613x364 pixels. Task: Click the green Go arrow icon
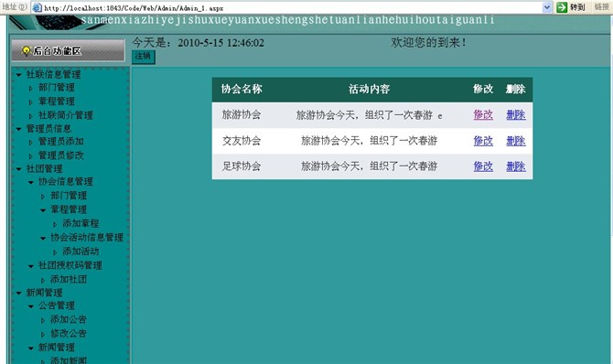click(562, 7)
